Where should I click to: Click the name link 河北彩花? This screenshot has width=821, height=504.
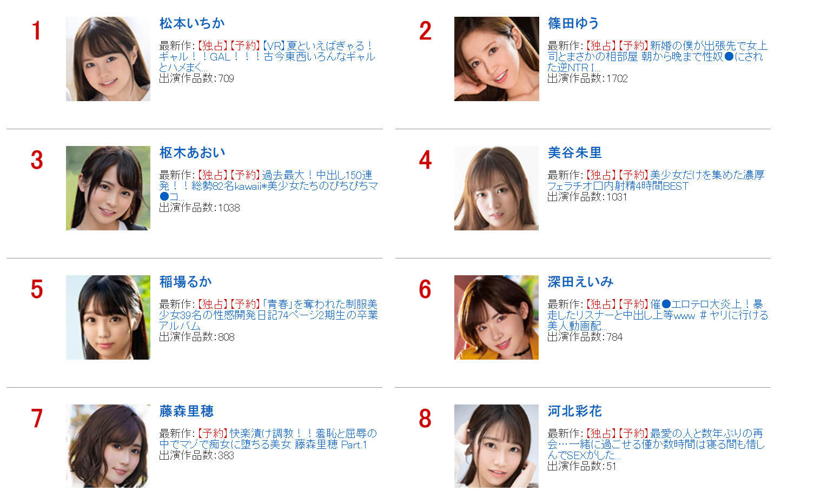[574, 411]
